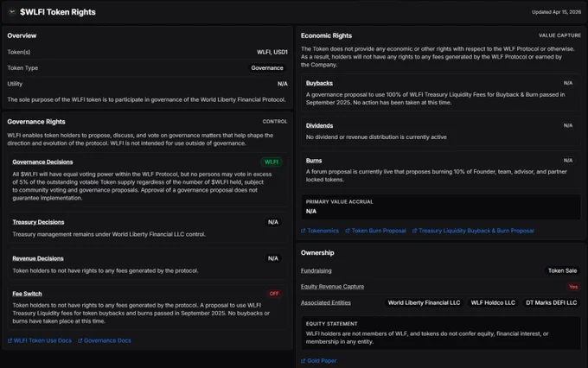This screenshot has width=588, height=368.
Task: Click the WLFI, USD1 token value
Action: [x=272, y=52]
